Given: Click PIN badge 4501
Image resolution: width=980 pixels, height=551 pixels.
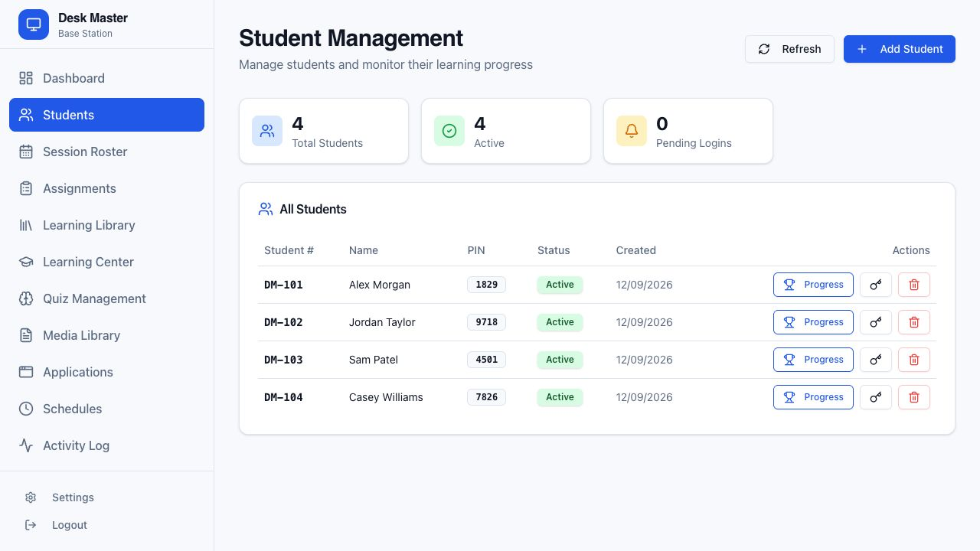Looking at the screenshot, I should point(486,360).
